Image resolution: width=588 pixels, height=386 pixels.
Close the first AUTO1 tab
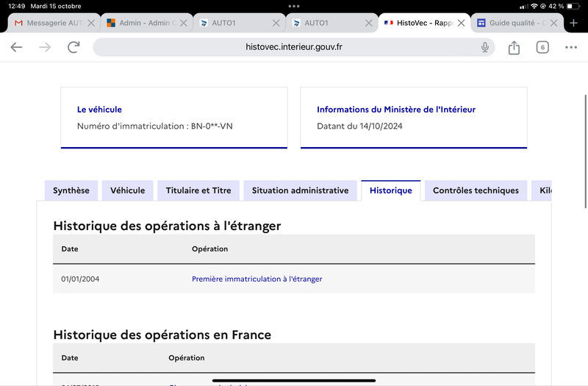point(276,23)
